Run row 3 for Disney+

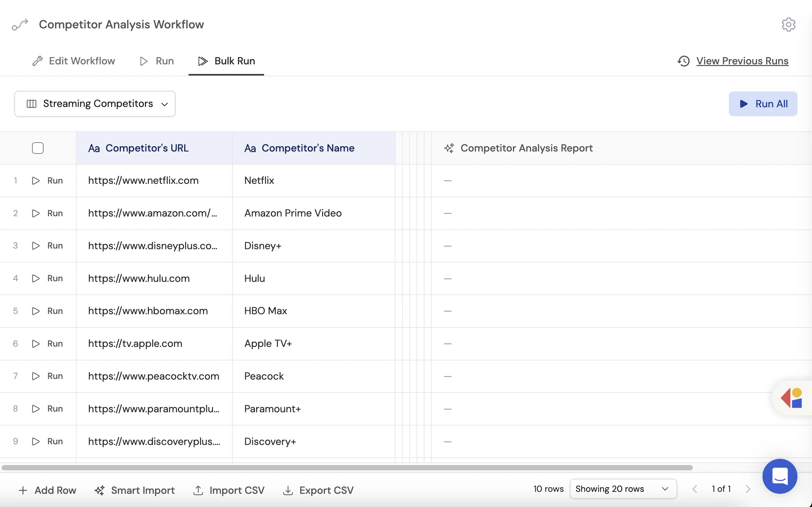click(47, 246)
